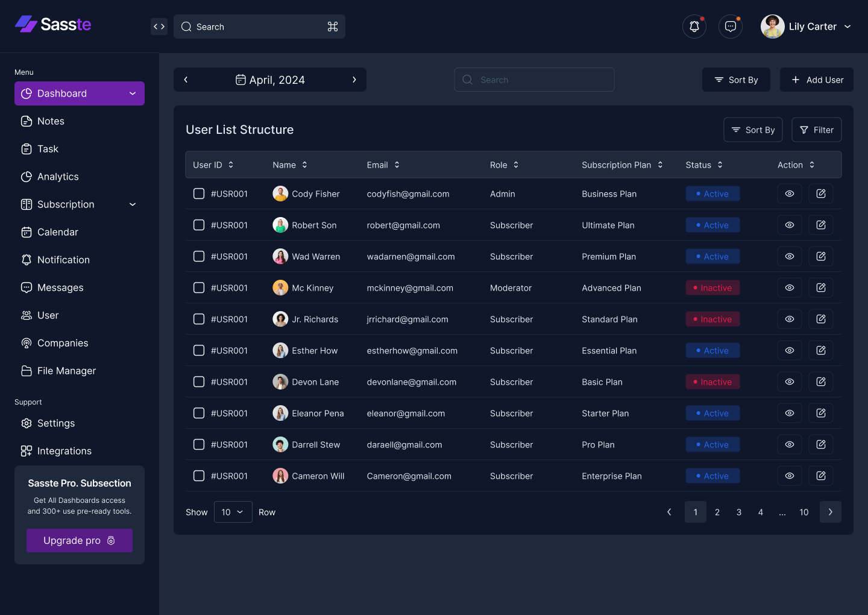
Task: Open the Filter options
Action: click(x=817, y=130)
